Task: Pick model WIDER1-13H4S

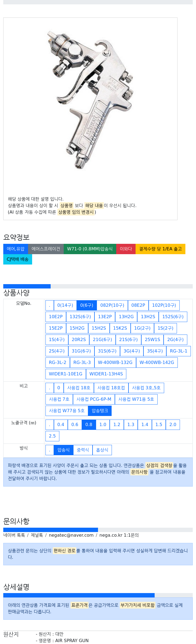Action: (106, 374)
